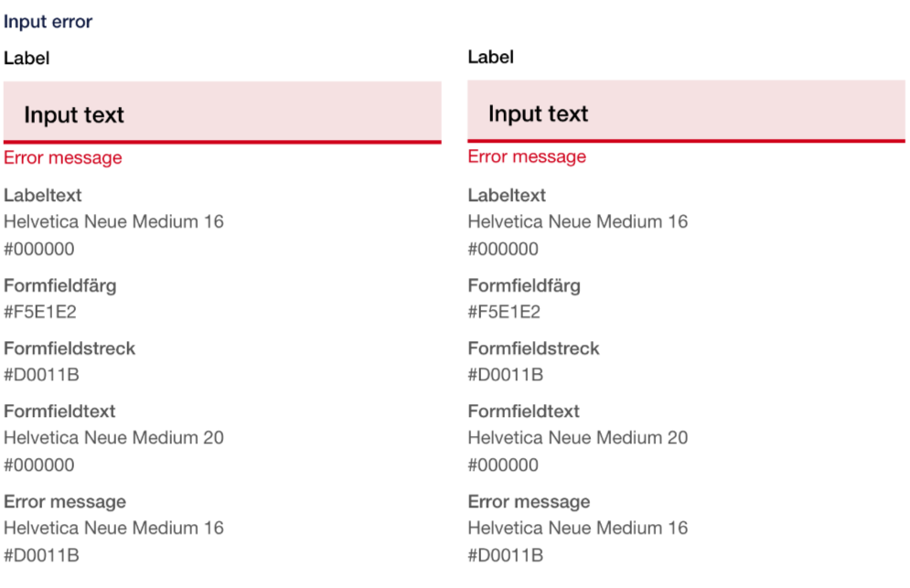Click the left Formfieldstreck heading

point(70,348)
